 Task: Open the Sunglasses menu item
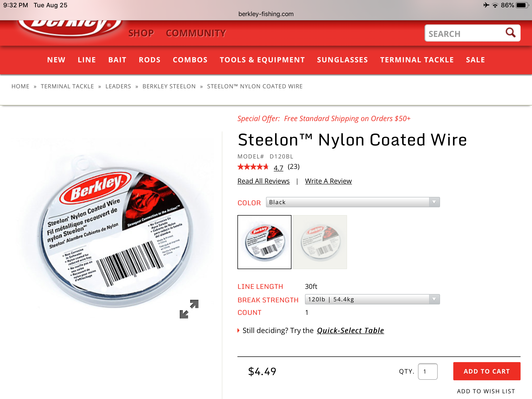(342, 60)
